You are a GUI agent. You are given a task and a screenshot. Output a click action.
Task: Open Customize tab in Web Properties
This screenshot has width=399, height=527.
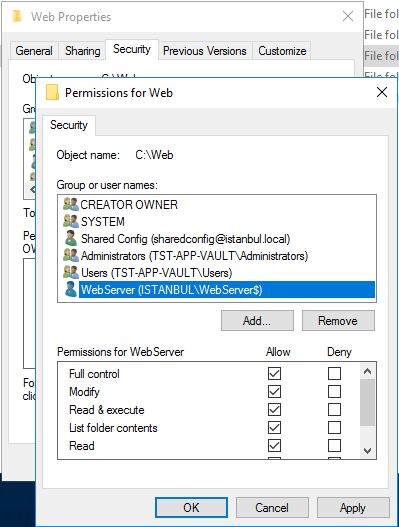(282, 51)
